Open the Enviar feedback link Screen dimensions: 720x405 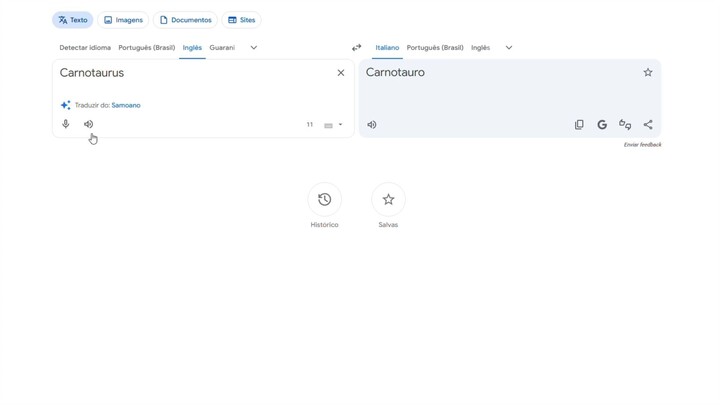[642, 145]
